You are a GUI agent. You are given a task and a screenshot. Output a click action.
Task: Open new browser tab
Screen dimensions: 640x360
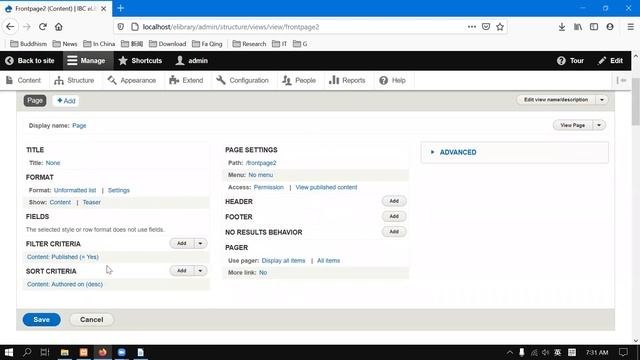coord(121,8)
